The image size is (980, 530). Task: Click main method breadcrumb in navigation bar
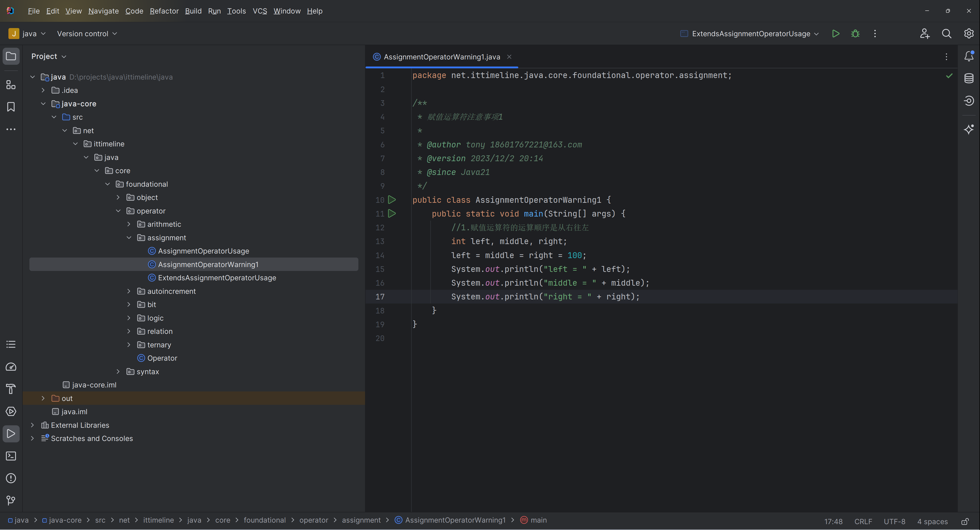[x=534, y=520]
